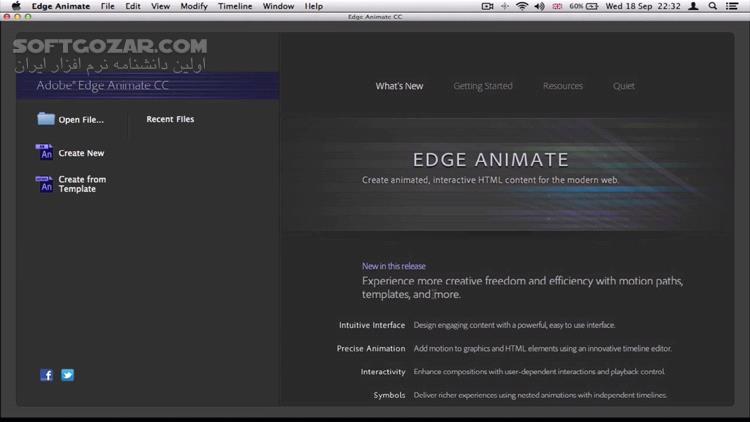Click the Open File folder icon
The height and width of the screenshot is (422, 750).
(46, 119)
